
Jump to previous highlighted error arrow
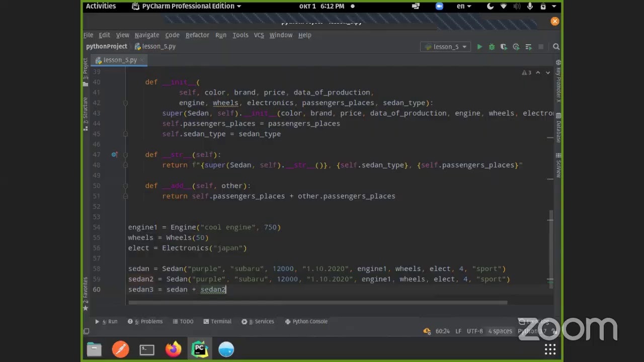click(538, 73)
